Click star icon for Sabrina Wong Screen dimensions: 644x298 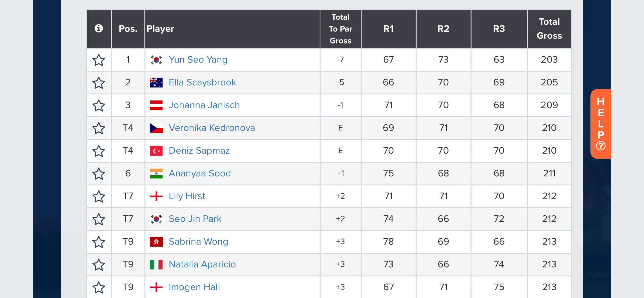click(99, 242)
